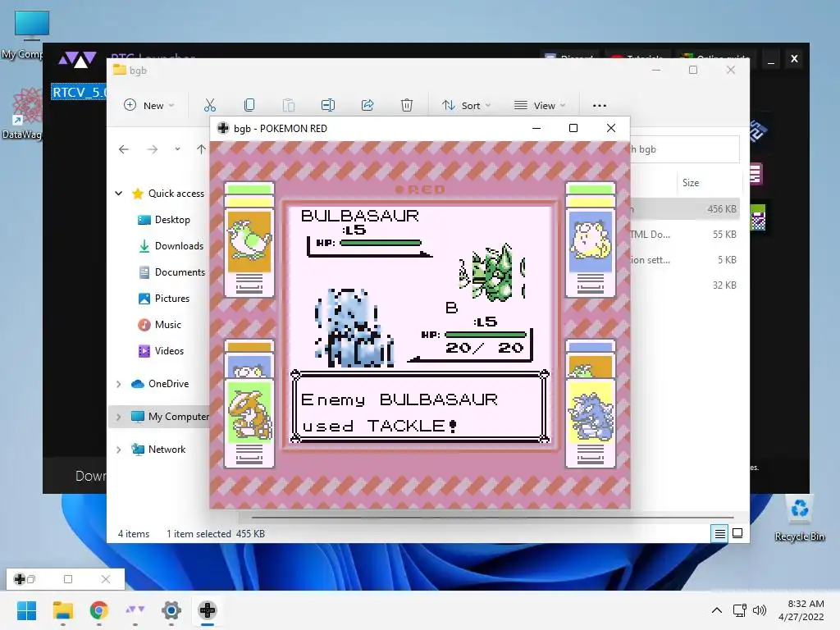Expand the Network tree node
Image resolution: width=840 pixels, height=630 pixels.
(119, 450)
